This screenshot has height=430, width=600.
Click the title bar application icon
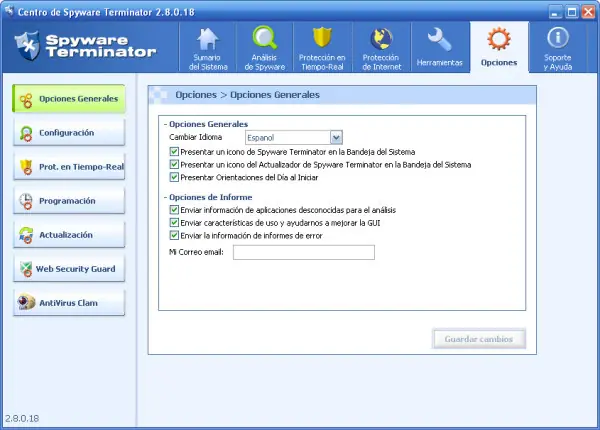[9, 11]
